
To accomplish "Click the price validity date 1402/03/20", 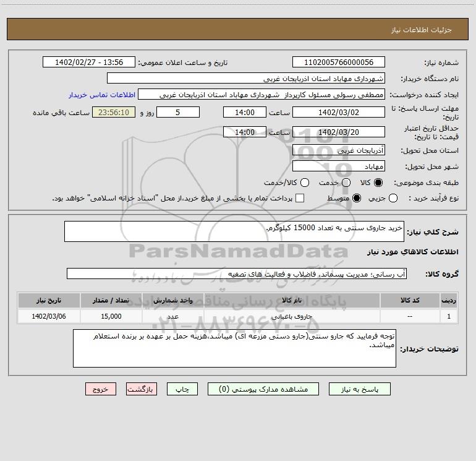I will tap(339, 132).
